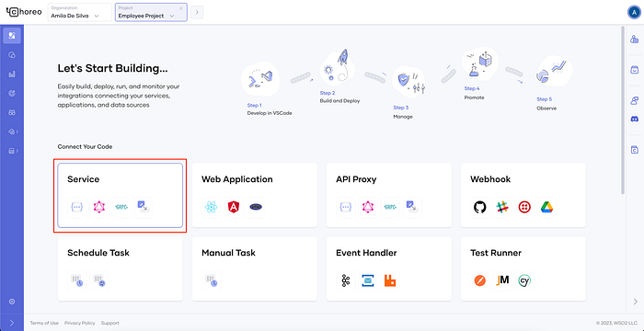Screen dimensions: 644x331
Task: Click the GitHub icon in Webhook card
Action: tap(479, 207)
